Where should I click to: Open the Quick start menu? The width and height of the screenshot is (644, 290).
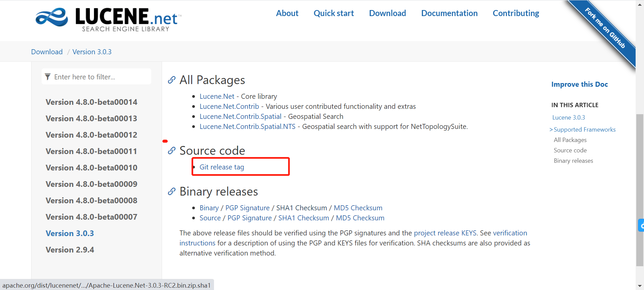pyautogui.click(x=333, y=13)
